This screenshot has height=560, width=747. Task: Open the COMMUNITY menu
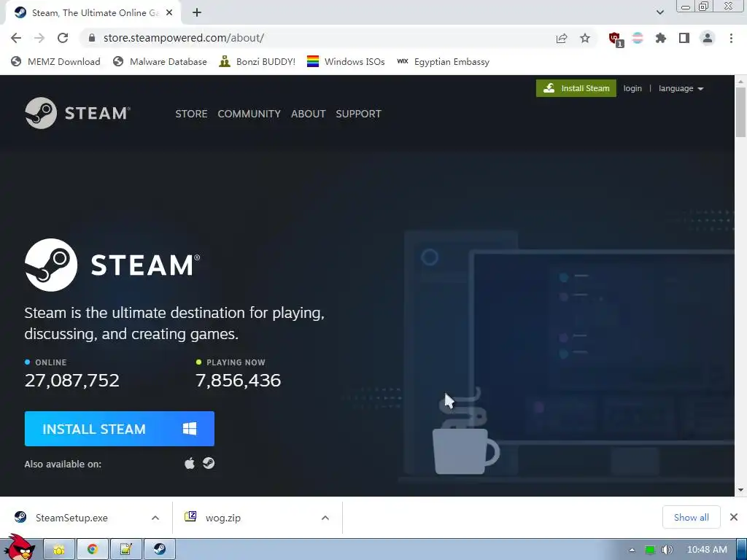click(249, 114)
